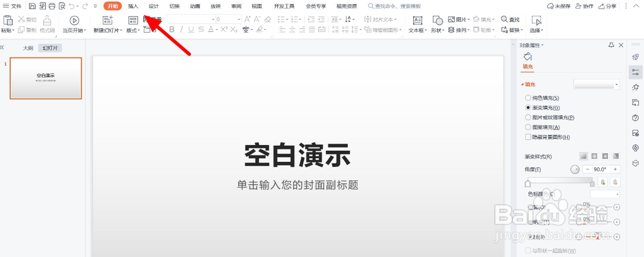Click the gradient stops slider bar
This screenshot has width=644, height=257.
tap(560, 180)
